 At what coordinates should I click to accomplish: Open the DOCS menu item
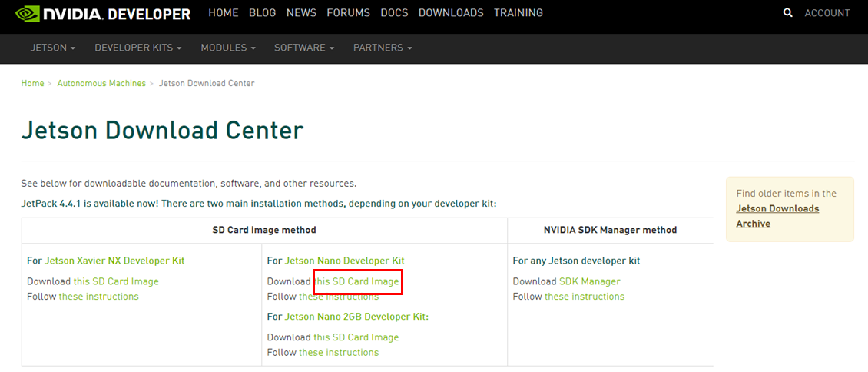[x=394, y=13]
